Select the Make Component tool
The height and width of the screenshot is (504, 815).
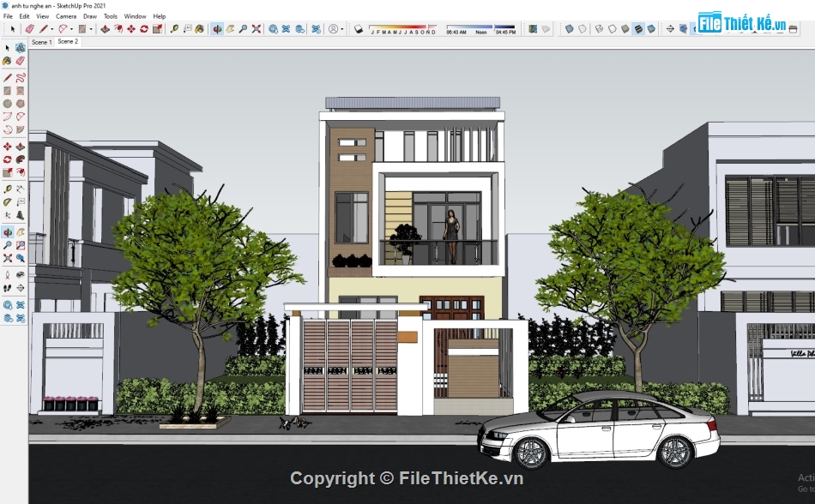(21, 48)
